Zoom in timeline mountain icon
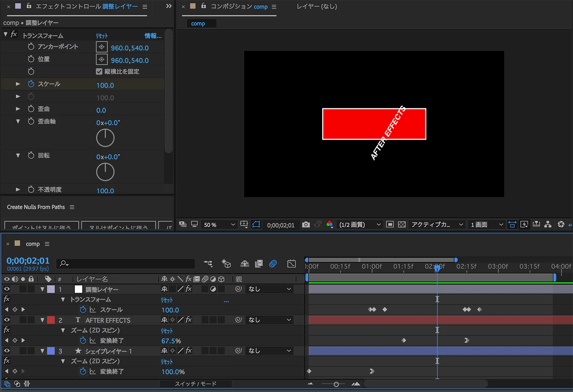Image resolution: width=573 pixels, height=392 pixels. 356,384
